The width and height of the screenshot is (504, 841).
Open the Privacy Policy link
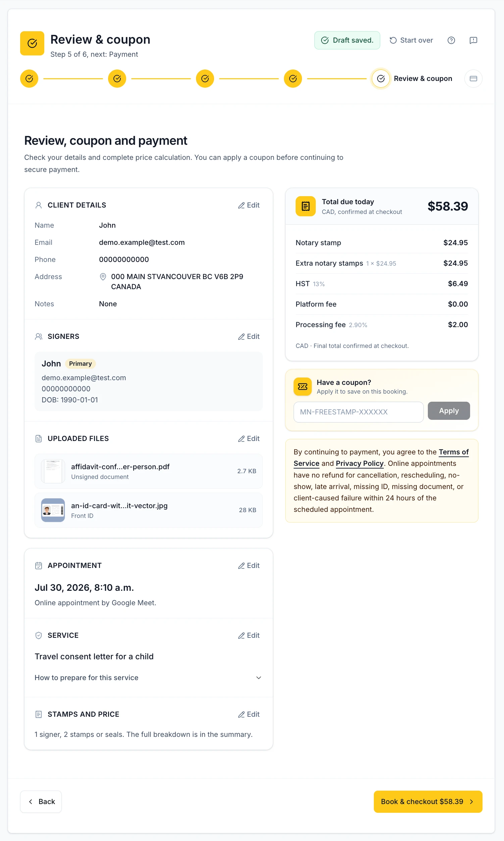pyautogui.click(x=359, y=463)
